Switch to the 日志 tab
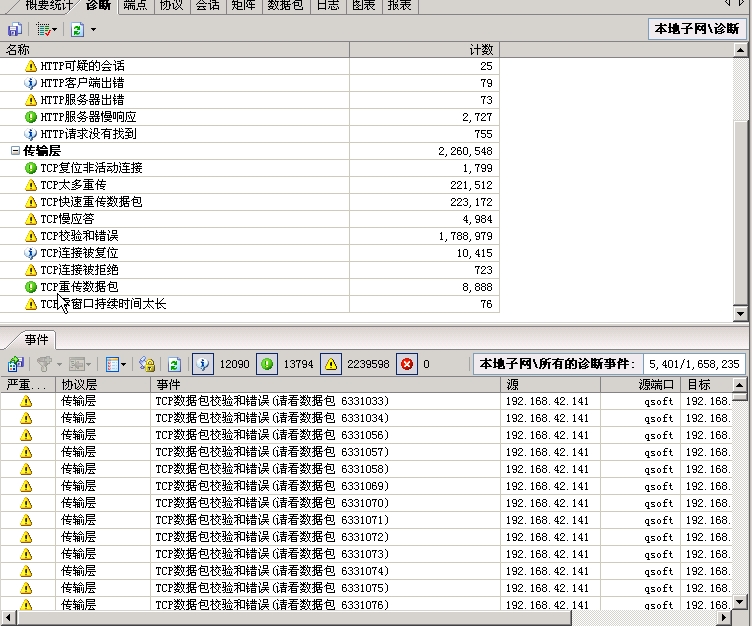Image resolution: width=752 pixels, height=626 pixels. coord(327,6)
